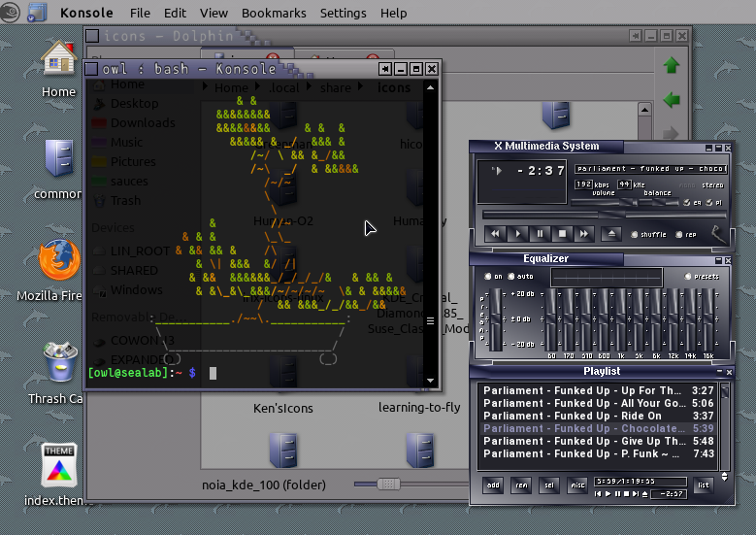756x535 pixels.
Task: Stop playback in X Multimedia System
Action: [x=562, y=234]
